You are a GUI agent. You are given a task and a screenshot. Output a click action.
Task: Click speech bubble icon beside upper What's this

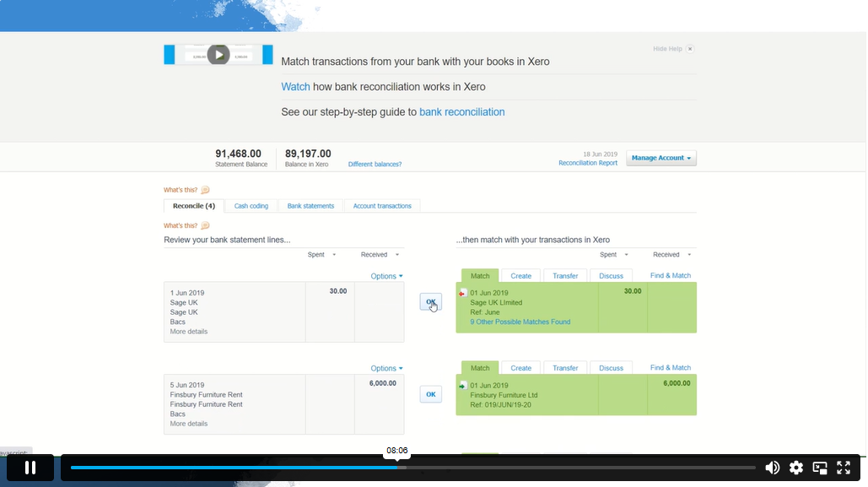coord(205,190)
